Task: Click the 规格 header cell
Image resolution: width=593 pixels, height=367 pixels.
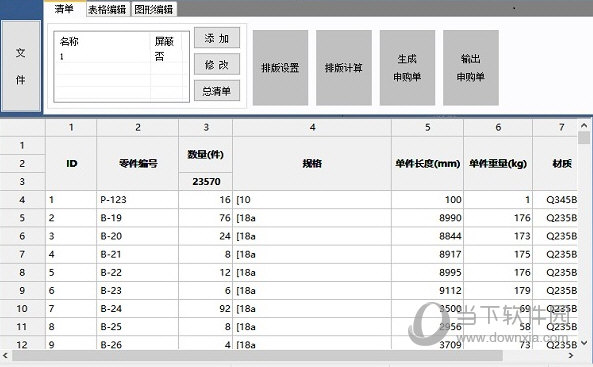Action: click(x=312, y=163)
